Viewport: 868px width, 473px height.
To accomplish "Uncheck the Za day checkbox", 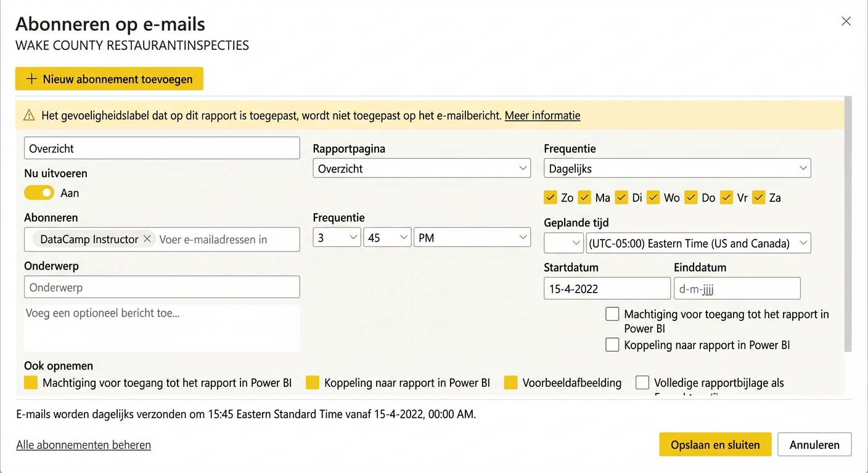I will pos(759,197).
